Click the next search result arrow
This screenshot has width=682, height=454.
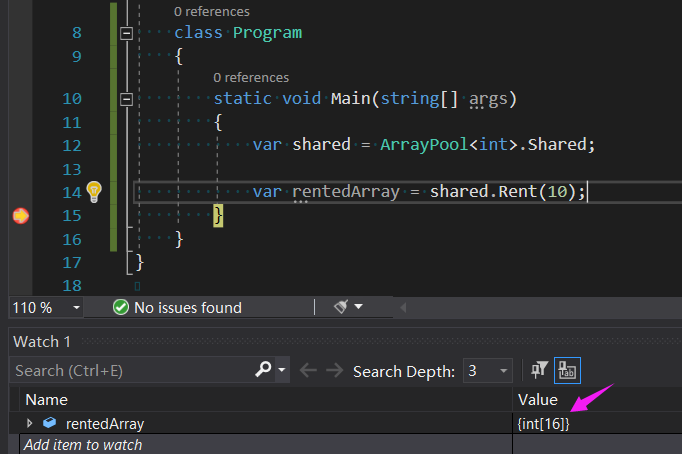click(334, 371)
